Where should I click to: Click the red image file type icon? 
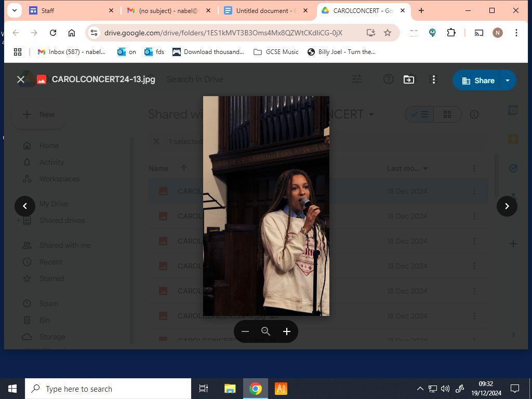tap(42, 79)
